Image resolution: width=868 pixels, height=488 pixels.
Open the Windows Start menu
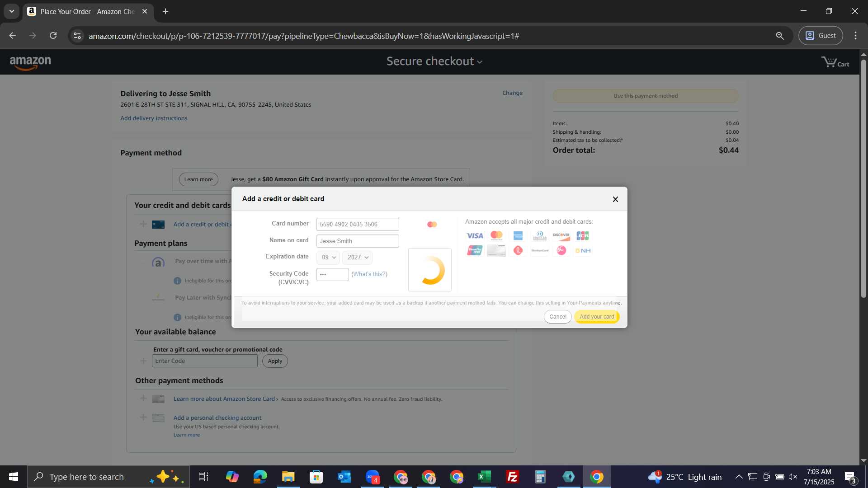14,477
